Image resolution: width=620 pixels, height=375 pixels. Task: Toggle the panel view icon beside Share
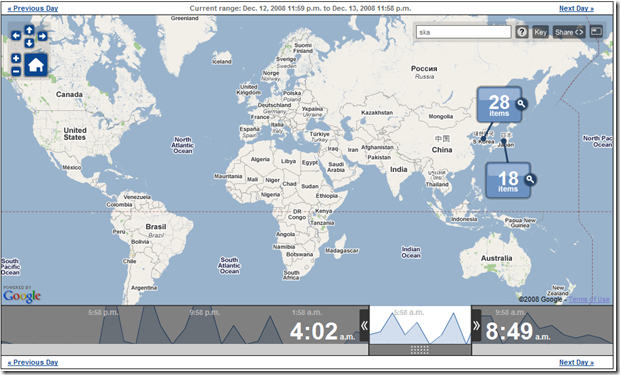tap(596, 32)
